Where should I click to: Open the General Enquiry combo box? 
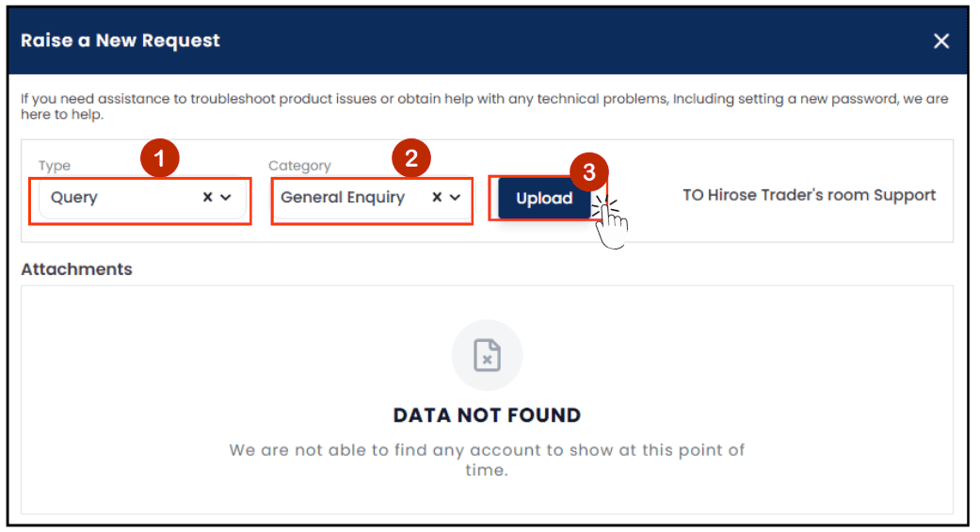(372, 199)
